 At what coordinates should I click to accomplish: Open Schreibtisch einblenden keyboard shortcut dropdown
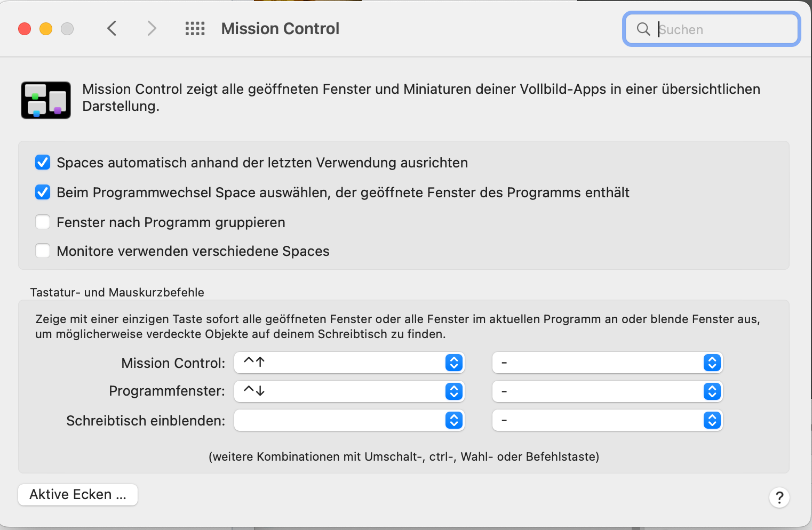[349, 420]
